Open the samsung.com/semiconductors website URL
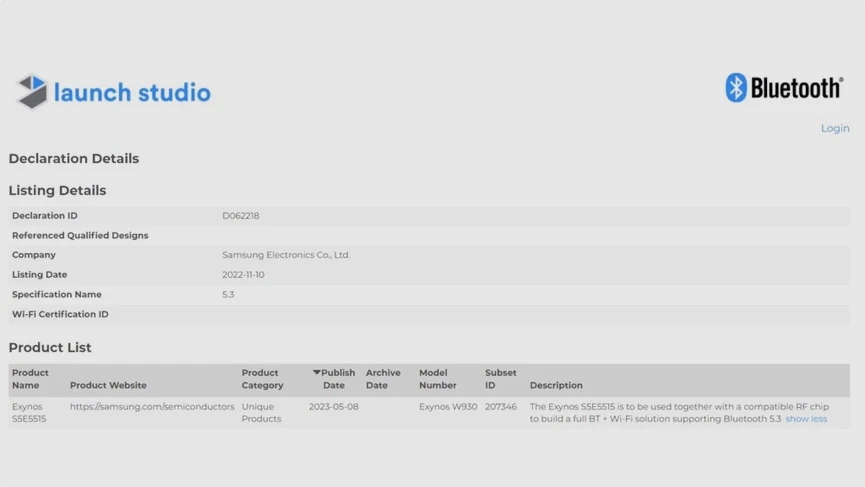 coord(152,407)
